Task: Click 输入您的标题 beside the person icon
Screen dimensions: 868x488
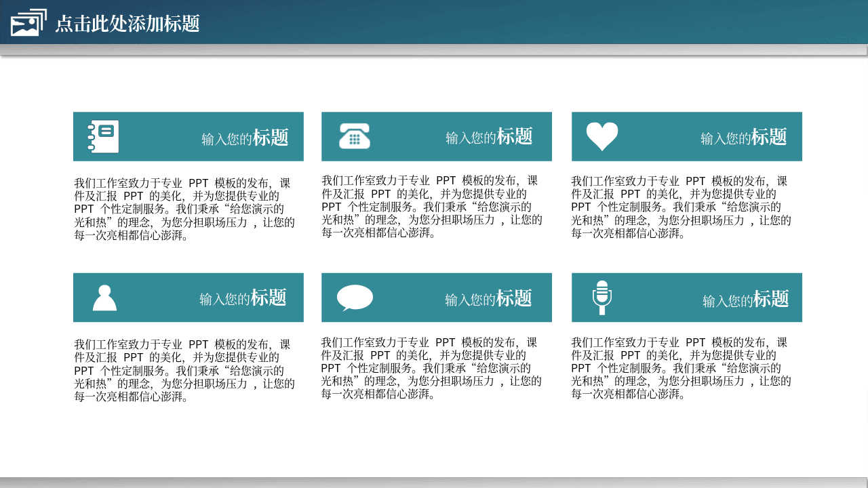Action: (243, 298)
